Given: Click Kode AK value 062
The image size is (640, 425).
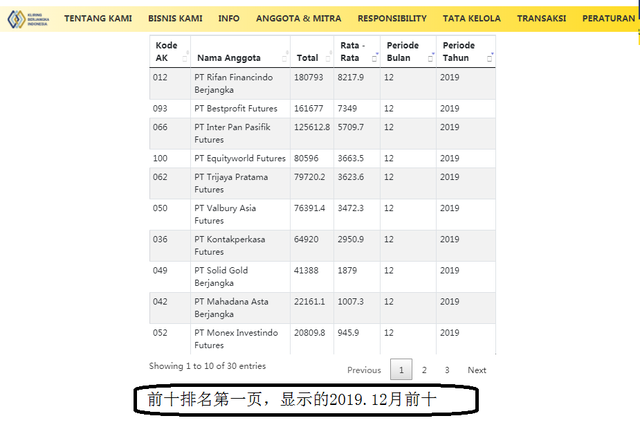Looking at the screenshot, I should tap(160, 177).
